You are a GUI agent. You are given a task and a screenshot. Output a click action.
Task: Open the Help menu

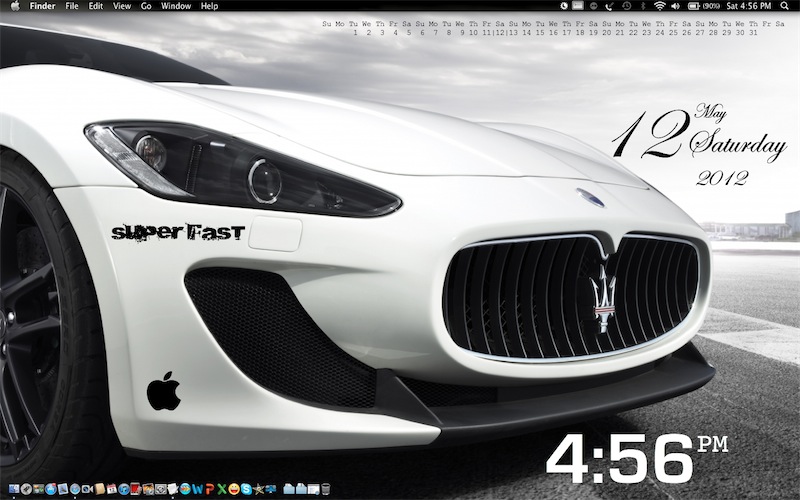pyautogui.click(x=209, y=6)
